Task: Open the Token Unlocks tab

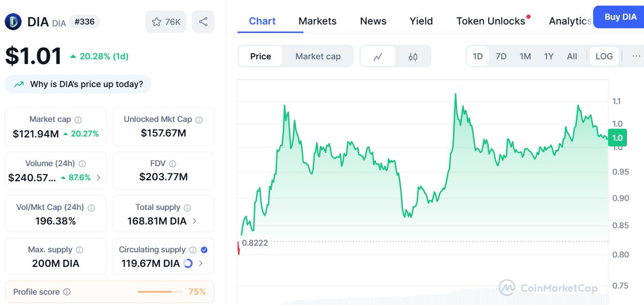Action: click(x=491, y=21)
